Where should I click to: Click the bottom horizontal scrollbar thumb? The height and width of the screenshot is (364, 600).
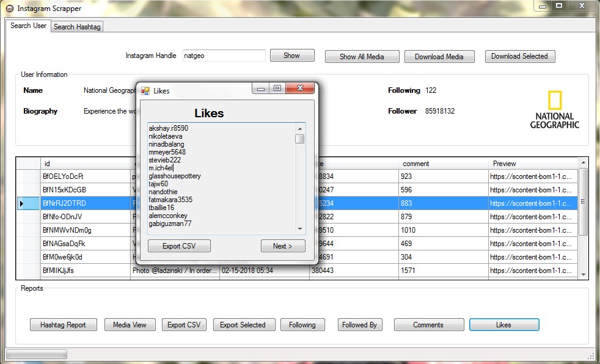(36, 354)
